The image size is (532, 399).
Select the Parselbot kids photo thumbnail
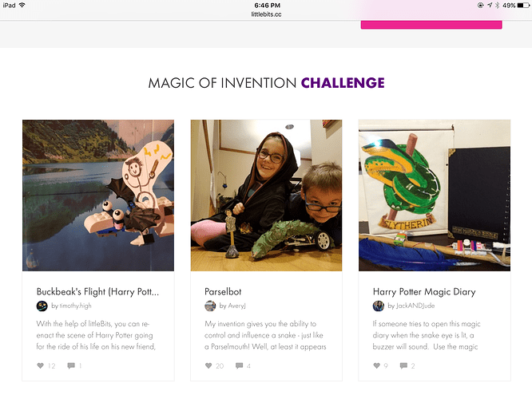tap(266, 196)
